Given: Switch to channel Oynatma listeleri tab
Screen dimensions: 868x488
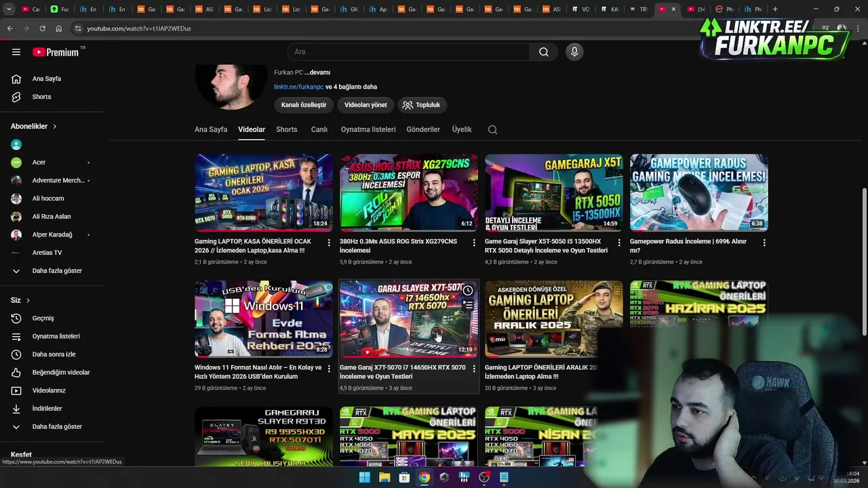Looking at the screenshot, I should tap(368, 129).
